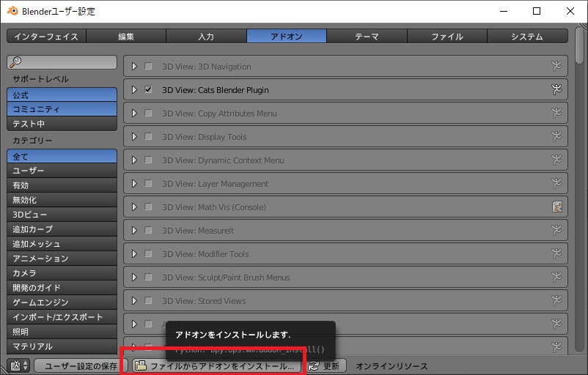This screenshot has height=375, width=588.
Task: Select 有効 category filter
Action: pyautogui.click(x=62, y=185)
